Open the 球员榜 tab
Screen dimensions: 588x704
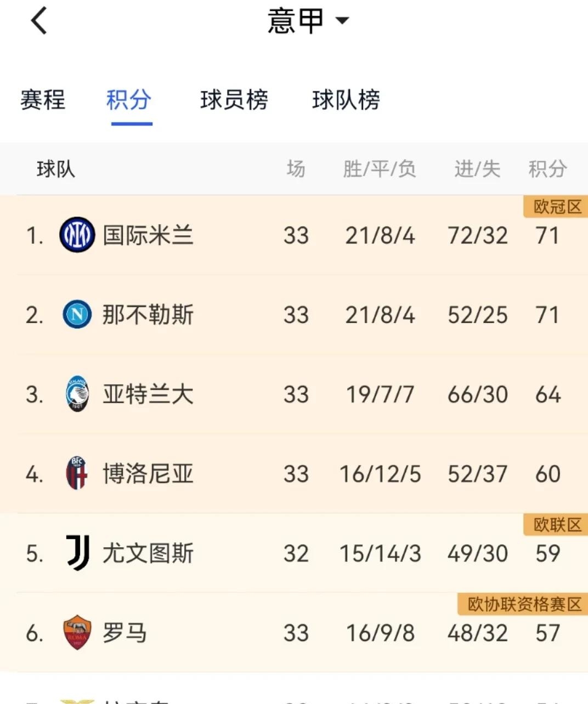(234, 100)
